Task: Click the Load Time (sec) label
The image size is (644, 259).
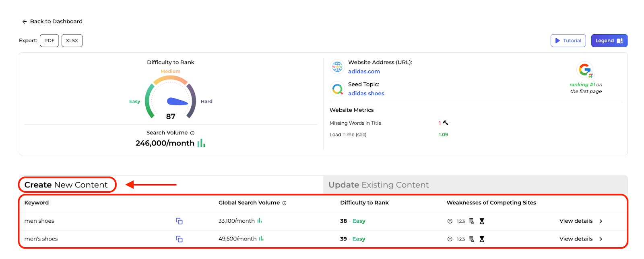Action: click(x=348, y=135)
